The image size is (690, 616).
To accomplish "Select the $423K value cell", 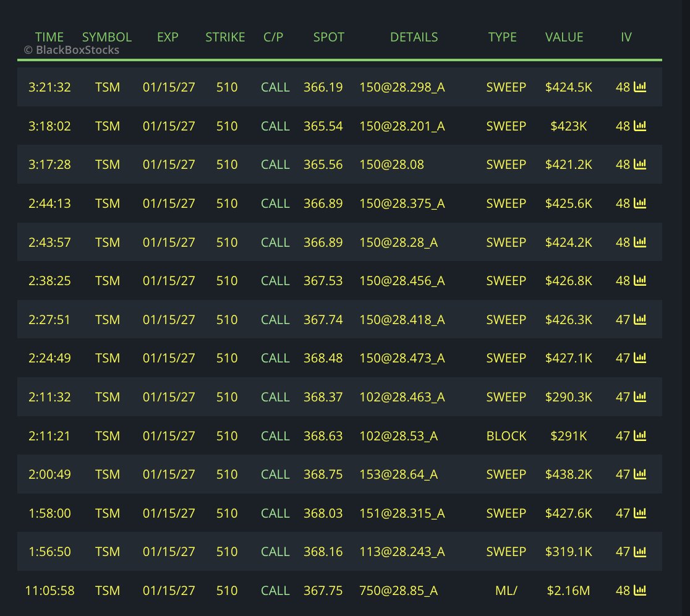I will 569,126.
